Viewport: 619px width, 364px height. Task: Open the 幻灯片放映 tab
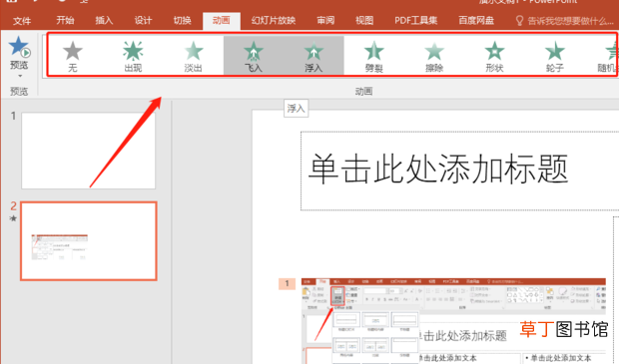(274, 21)
